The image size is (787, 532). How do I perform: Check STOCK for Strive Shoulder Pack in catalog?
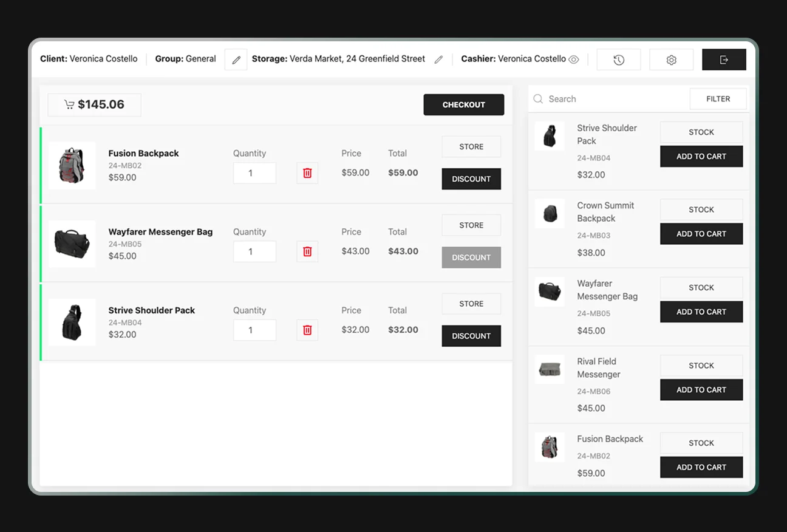pyautogui.click(x=701, y=132)
